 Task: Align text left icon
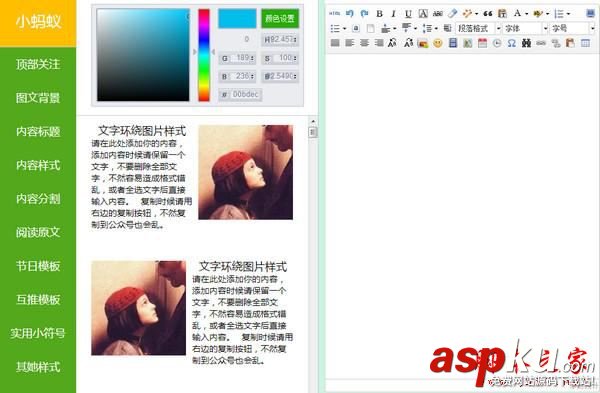pos(349,43)
